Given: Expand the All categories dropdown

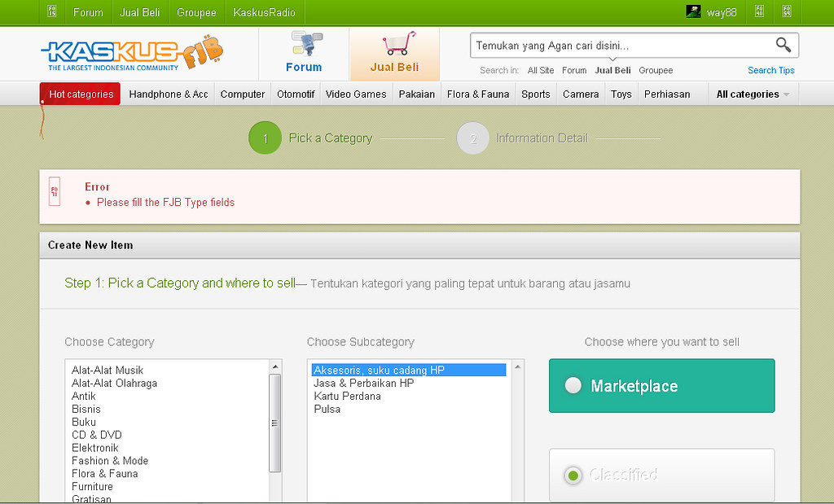Looking at the screenshot, I should tap(753, 94).
